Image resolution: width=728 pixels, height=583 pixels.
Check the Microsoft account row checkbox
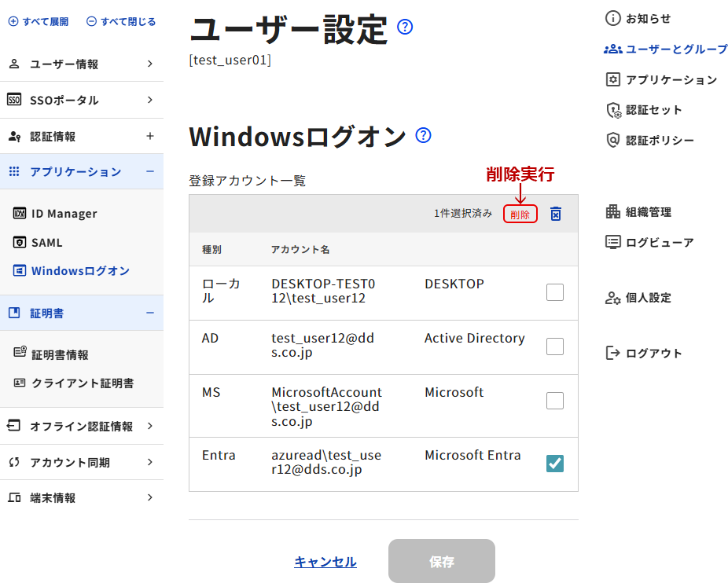click(x=555, y=401)
